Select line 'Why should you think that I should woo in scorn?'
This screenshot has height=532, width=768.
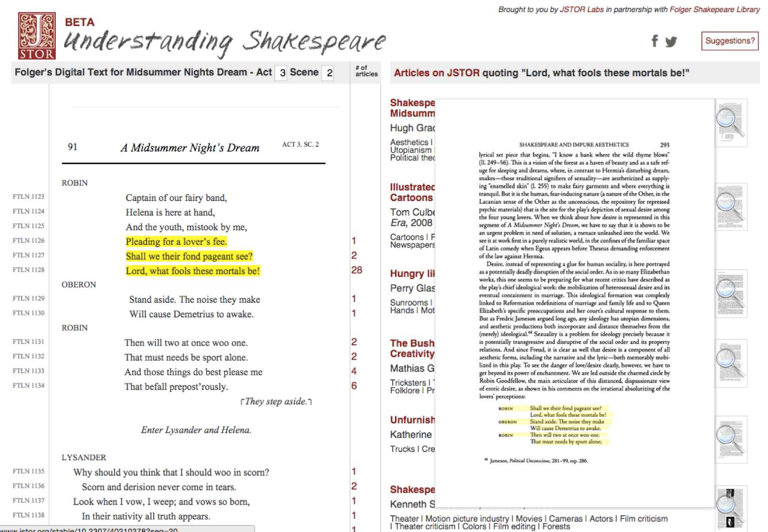click(171, 472)
